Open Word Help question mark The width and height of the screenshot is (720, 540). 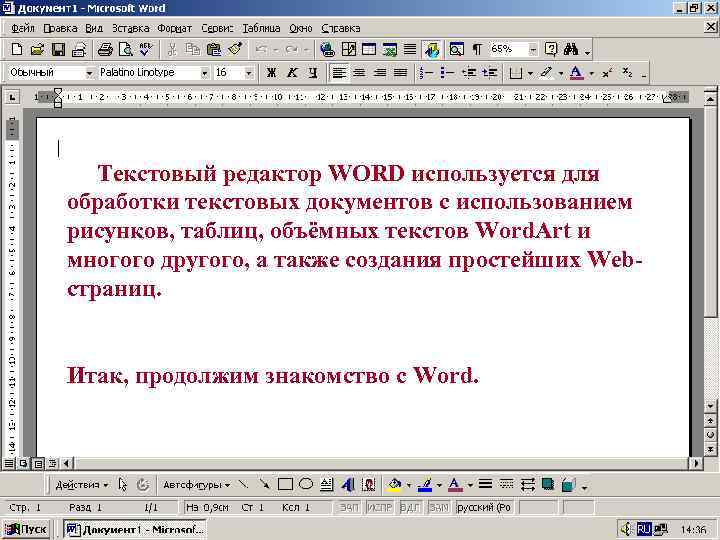coord(551,49)
